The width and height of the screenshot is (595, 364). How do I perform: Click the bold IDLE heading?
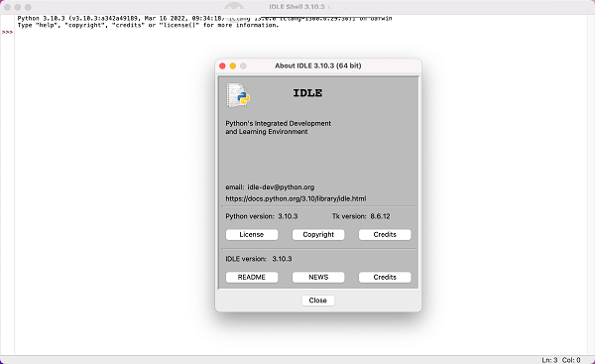[x=307, y=93]
